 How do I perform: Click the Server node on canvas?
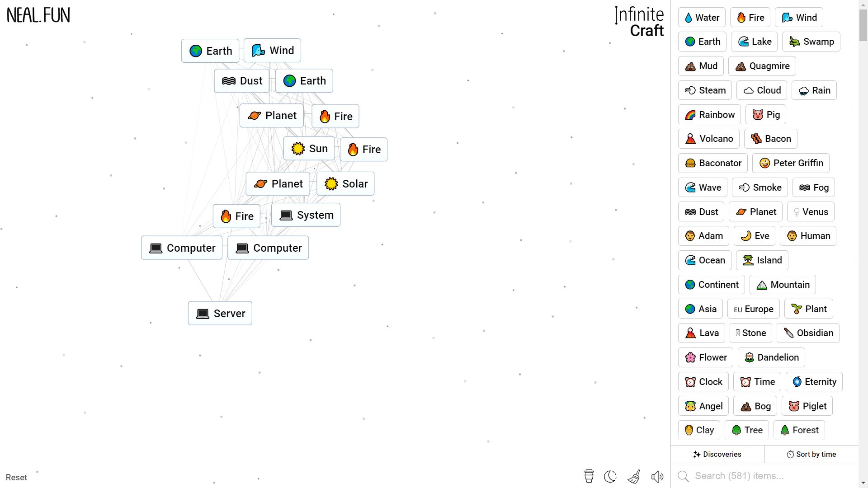pyautogui.click(x=220, y=314)
